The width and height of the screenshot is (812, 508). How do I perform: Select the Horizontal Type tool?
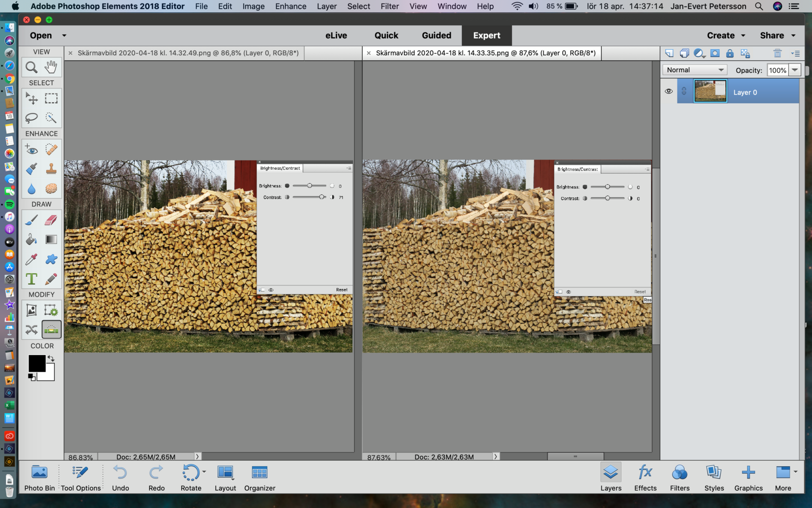tap(31, 279)
